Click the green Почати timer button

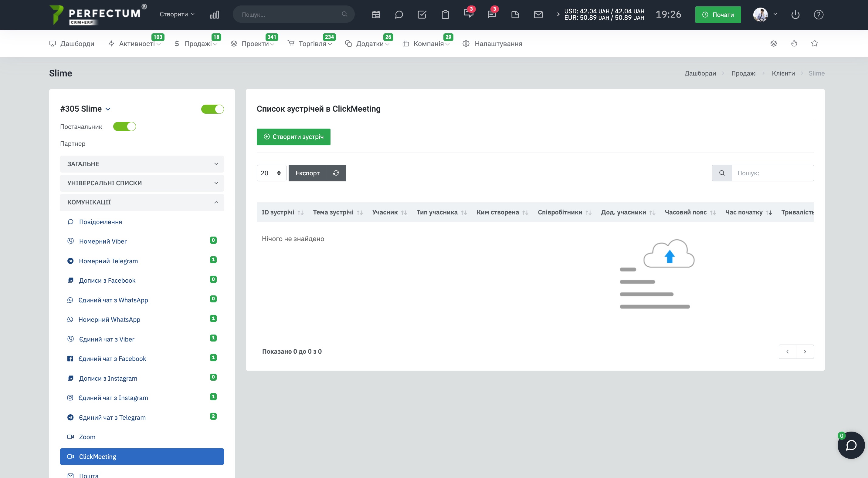coord(718,15)
